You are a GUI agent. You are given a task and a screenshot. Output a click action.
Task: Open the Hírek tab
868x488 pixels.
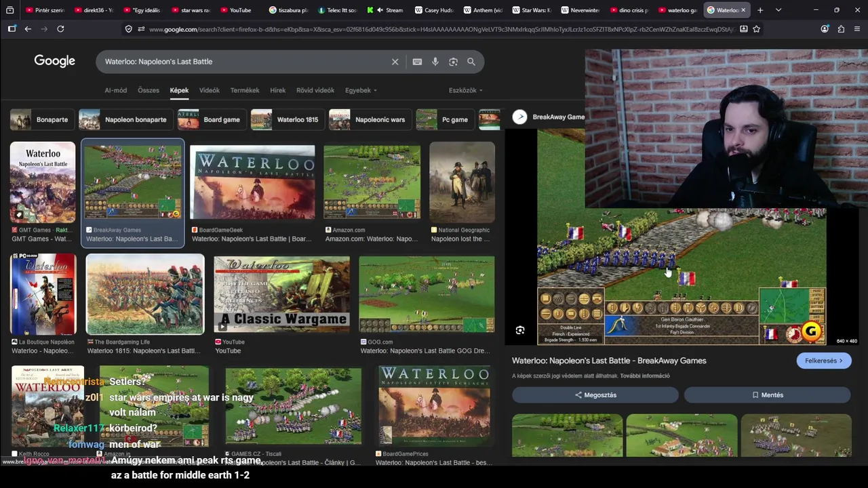pyautogui.click(x=278, y=90)
